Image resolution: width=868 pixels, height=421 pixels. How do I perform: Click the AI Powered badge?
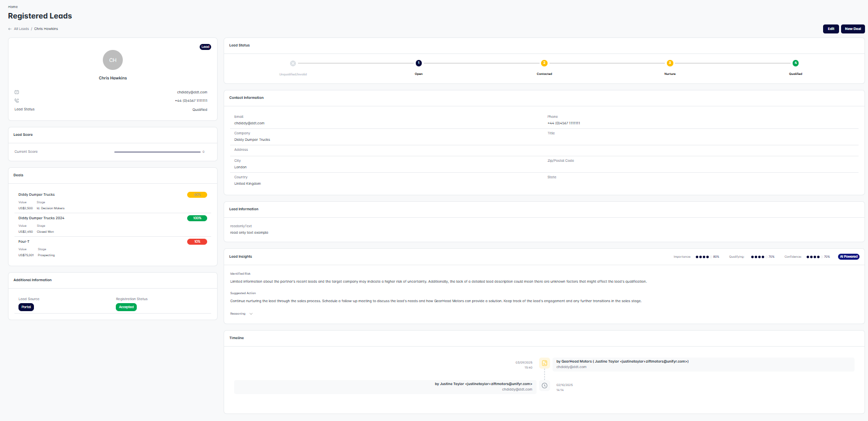(849, 257)
